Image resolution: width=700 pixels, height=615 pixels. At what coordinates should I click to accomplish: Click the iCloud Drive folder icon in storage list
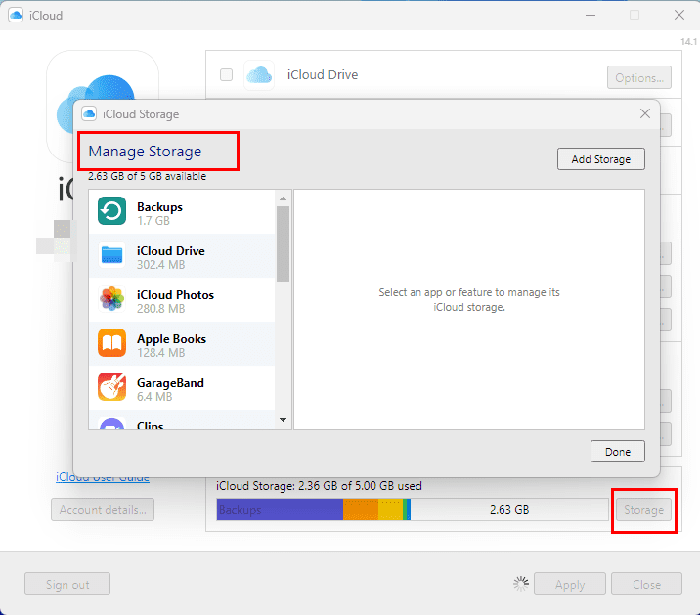(x=111, y=254)
